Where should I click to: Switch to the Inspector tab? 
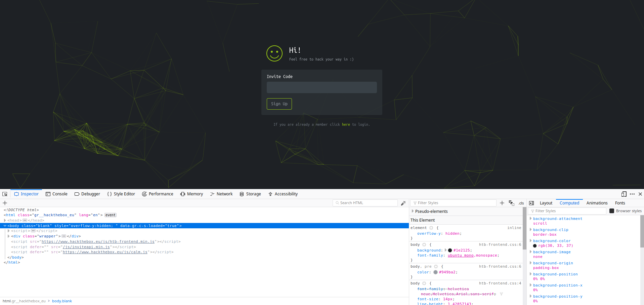[x=26, y=194]
